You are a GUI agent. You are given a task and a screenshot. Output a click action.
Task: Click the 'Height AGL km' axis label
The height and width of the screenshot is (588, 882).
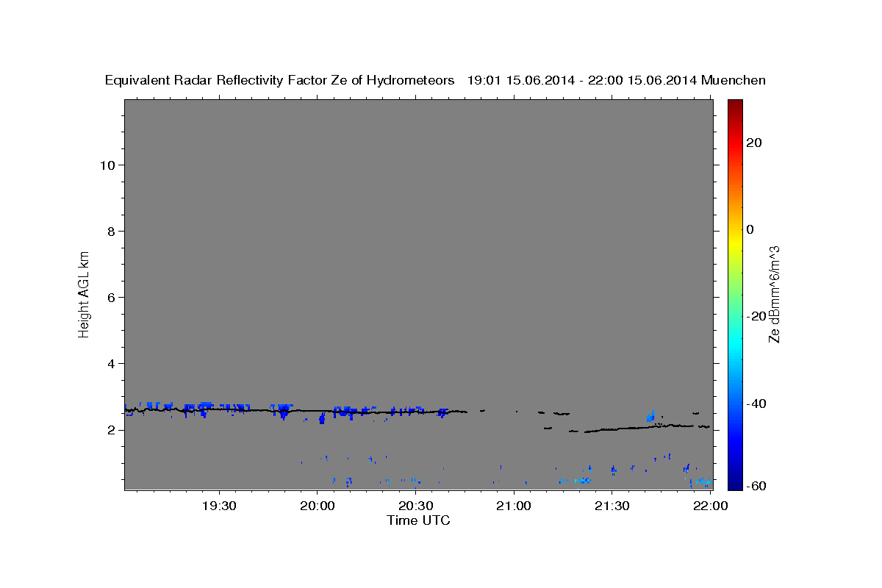[84, 293]
